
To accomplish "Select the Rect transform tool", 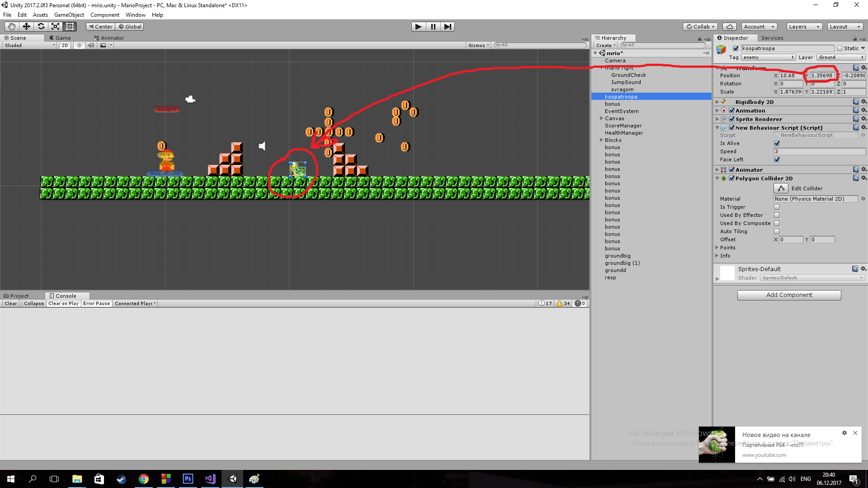I will coord(70,27).
